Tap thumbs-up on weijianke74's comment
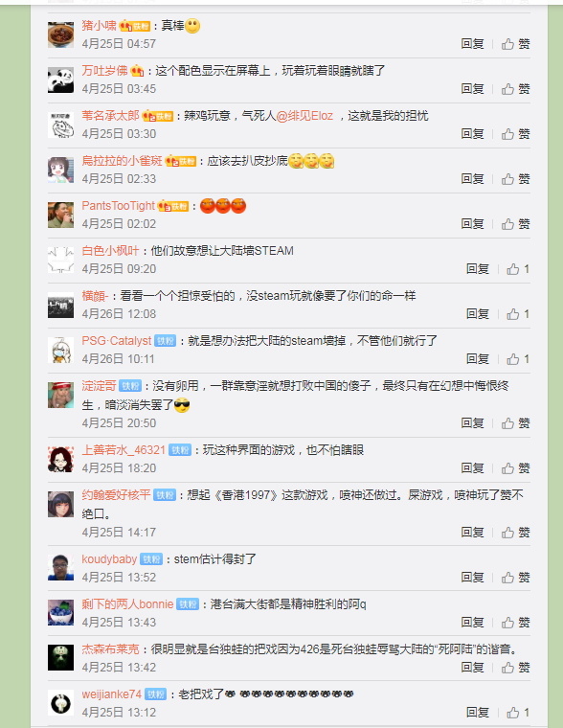The width and height of the screenshot is (563, 728). (518, 713)
